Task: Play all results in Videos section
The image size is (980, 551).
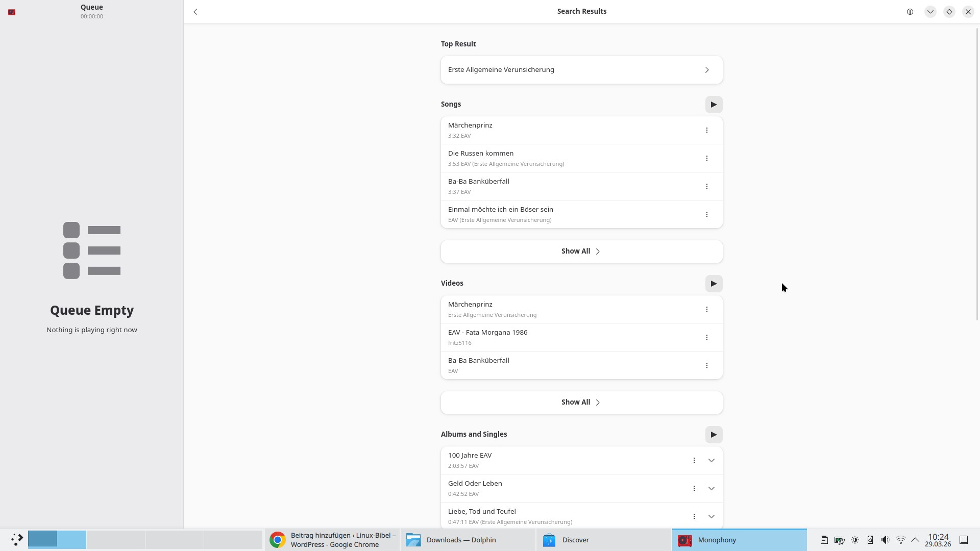Action: pos(714,284)
